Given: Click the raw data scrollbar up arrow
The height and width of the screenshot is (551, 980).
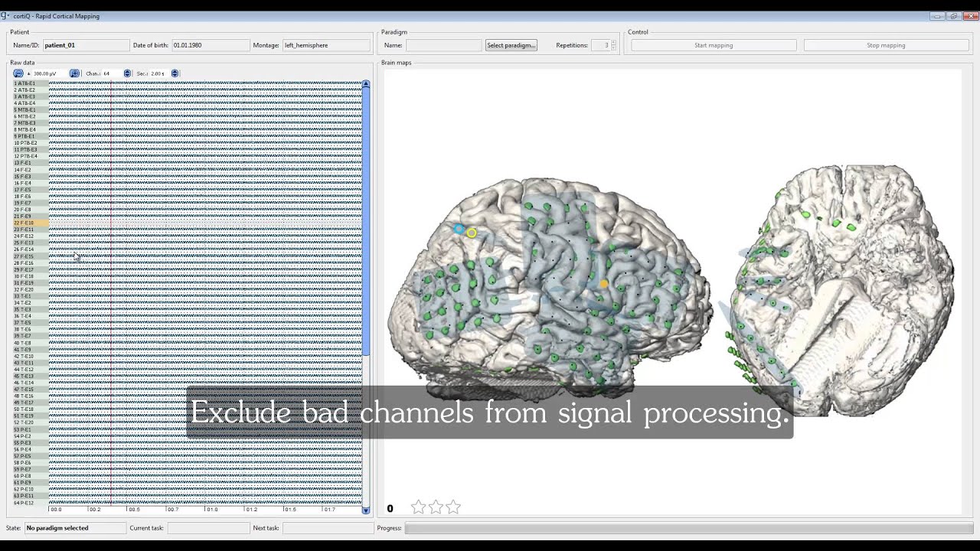Looking at the screenshot, I should [x=366, y=83].
